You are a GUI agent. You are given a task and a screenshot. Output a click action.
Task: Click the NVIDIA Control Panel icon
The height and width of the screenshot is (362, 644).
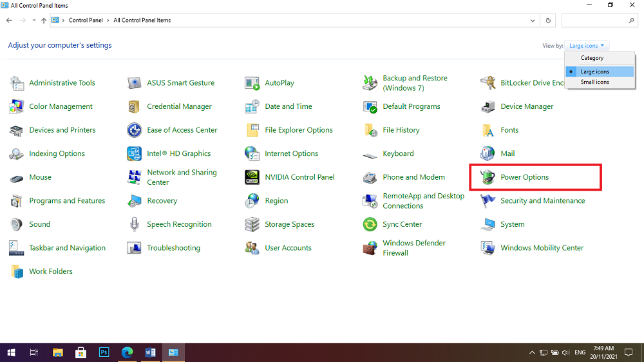click(252, 177)
